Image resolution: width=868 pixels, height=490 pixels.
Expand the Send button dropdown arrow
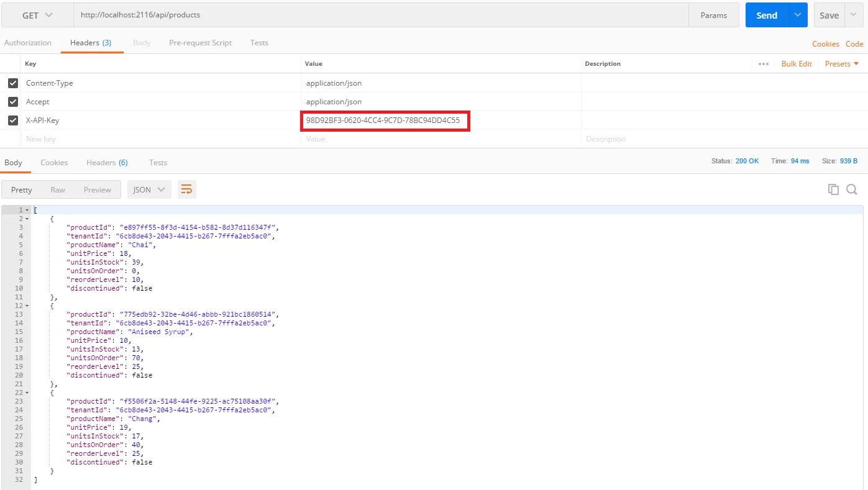[x=798, y=15]
